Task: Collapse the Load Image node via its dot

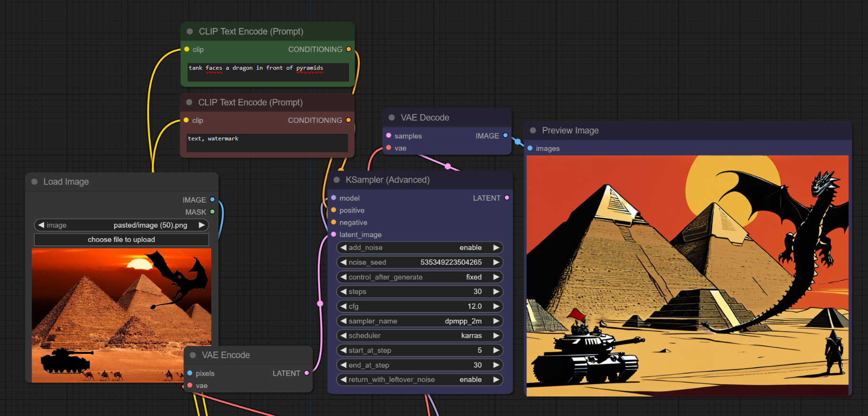Action: pyautogui.click(x=34, y=182)
